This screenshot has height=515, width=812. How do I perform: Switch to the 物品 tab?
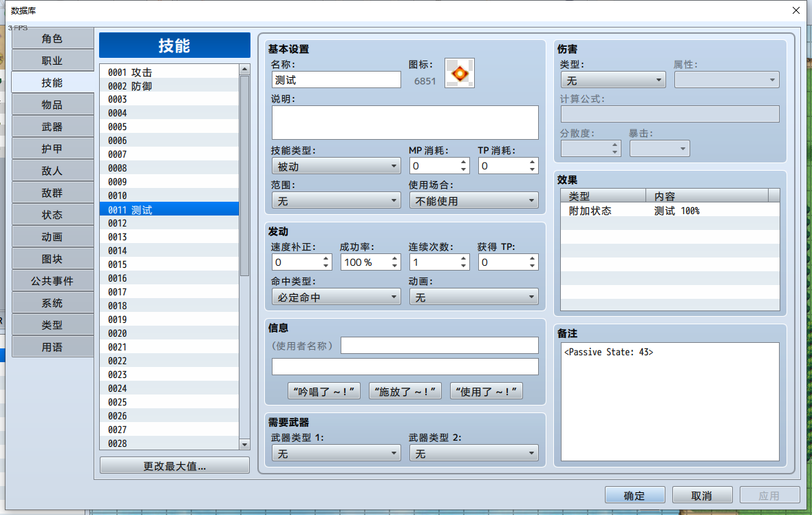click(x=52, y=105)
